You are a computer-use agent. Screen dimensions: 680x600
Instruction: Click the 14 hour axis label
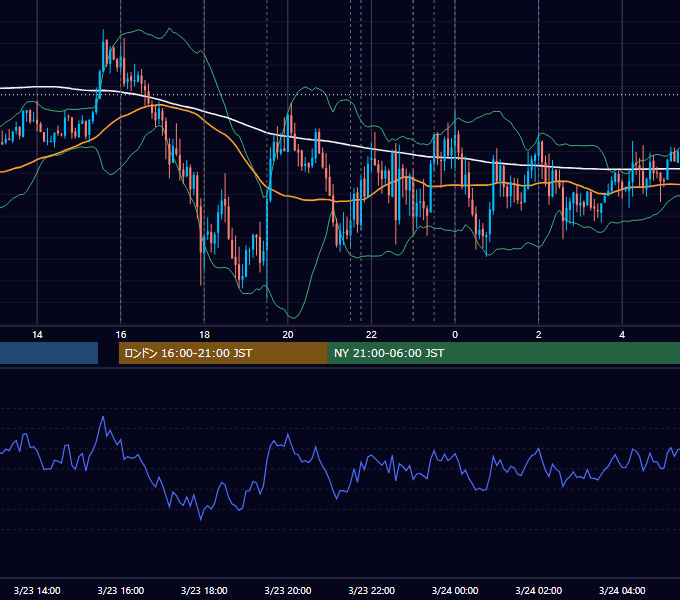point(37,335)
